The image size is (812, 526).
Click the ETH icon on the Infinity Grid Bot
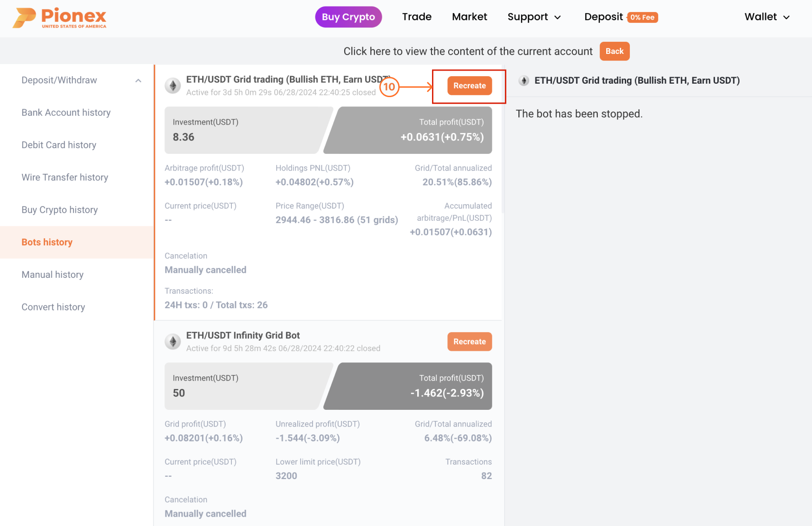pos(172,342)
